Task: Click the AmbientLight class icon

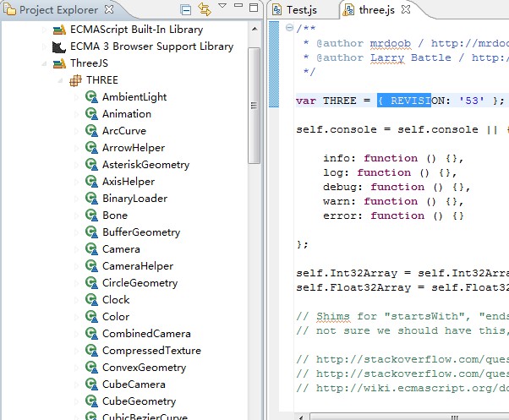Action: (x=91, y=97)
